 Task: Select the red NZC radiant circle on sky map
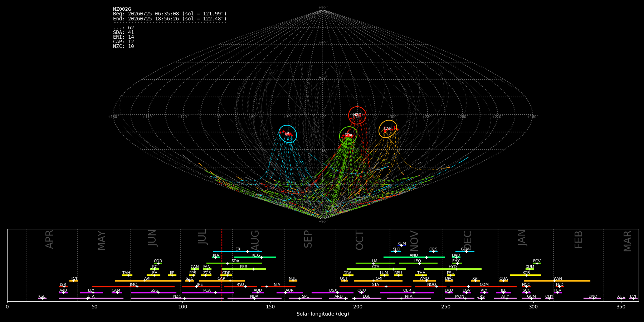point(357,115)
